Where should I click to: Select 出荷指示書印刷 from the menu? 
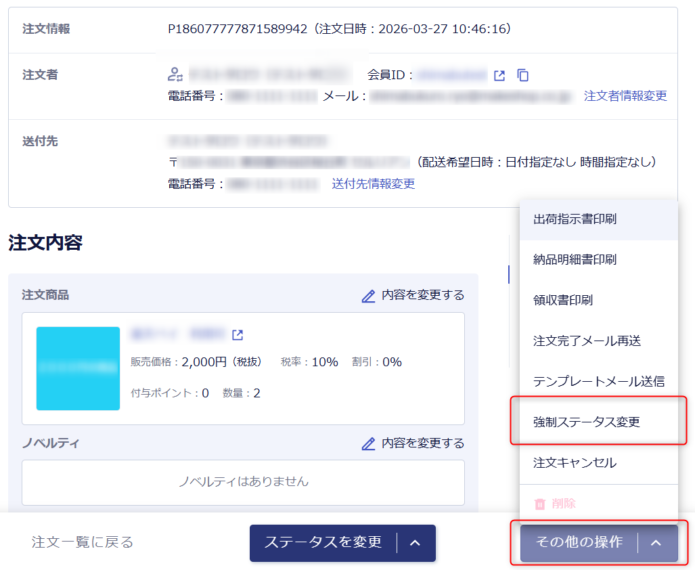click(574, 219)
